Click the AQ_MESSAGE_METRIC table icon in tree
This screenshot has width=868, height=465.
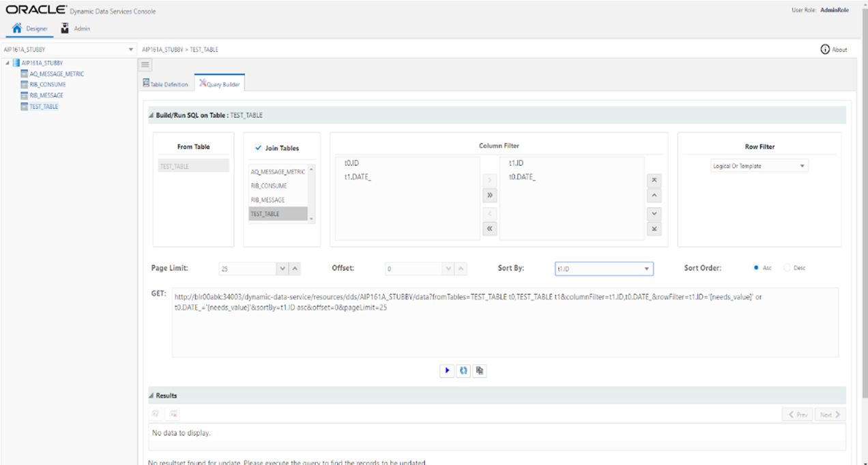[25, 74]
